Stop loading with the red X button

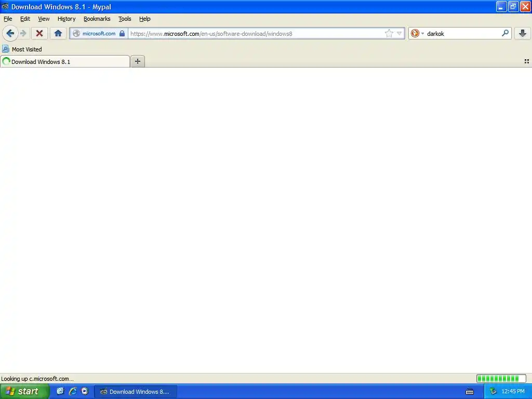point(39,33)
